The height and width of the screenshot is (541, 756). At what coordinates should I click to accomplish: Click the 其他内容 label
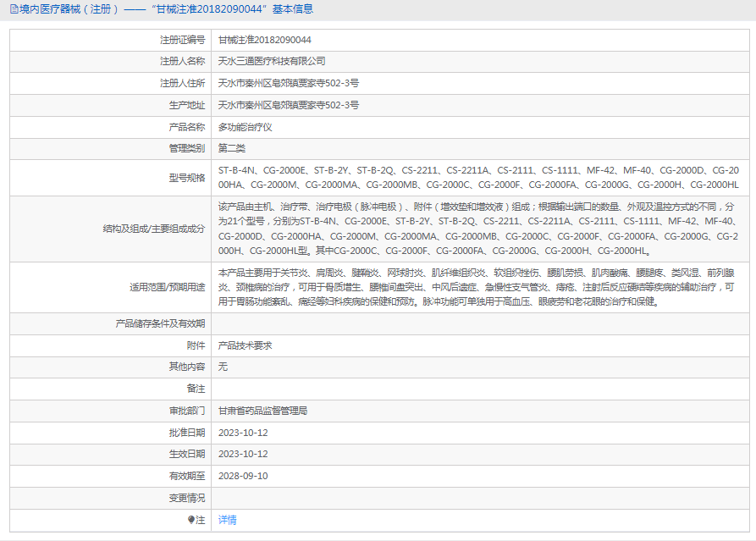point(186,367)
